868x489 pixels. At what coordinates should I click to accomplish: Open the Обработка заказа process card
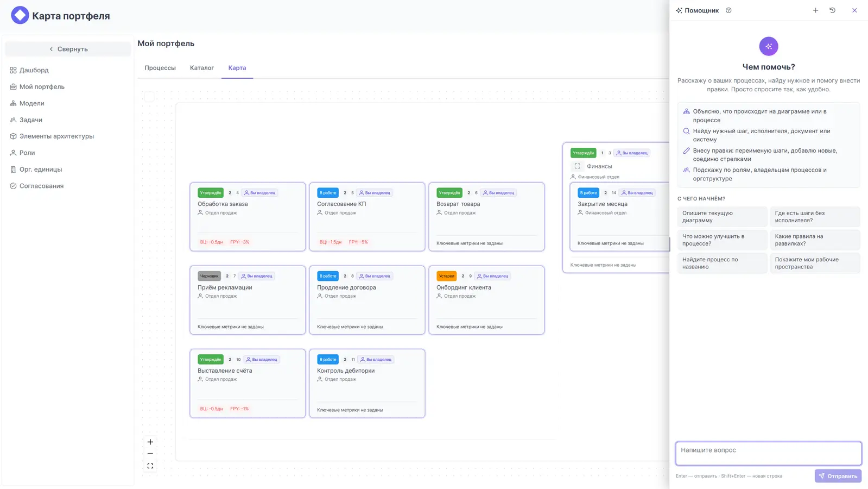[248, 217]
